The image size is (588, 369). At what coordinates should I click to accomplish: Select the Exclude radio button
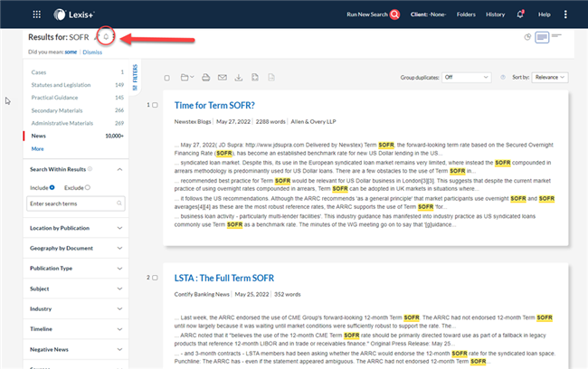click(x=88, y=187)
